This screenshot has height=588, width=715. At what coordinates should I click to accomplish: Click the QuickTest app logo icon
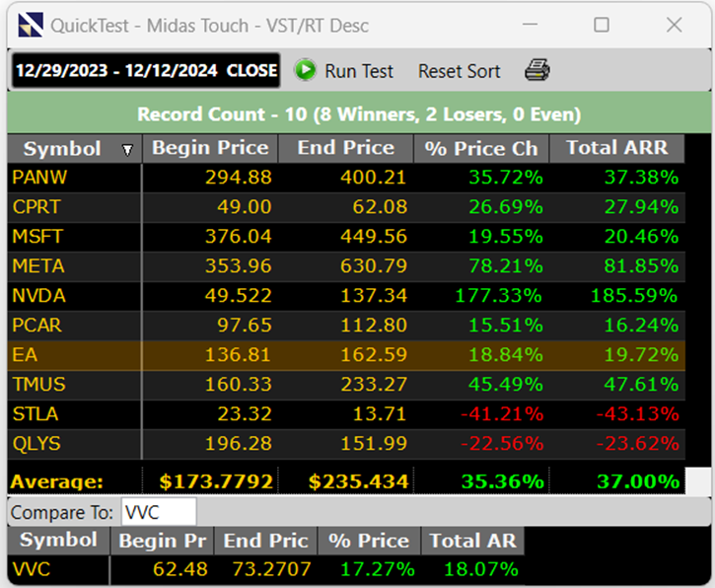click(31, 25)
